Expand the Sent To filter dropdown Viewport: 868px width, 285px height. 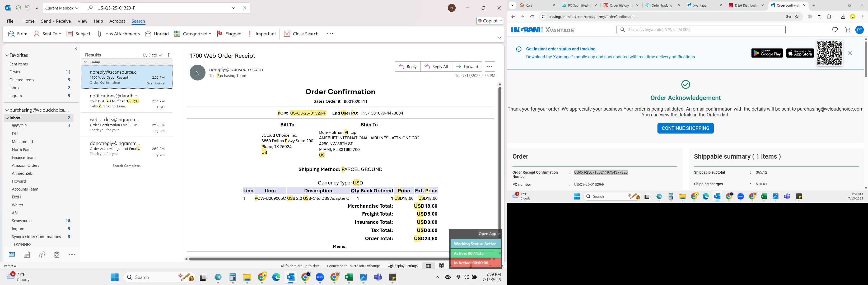[x=48, y=34]
